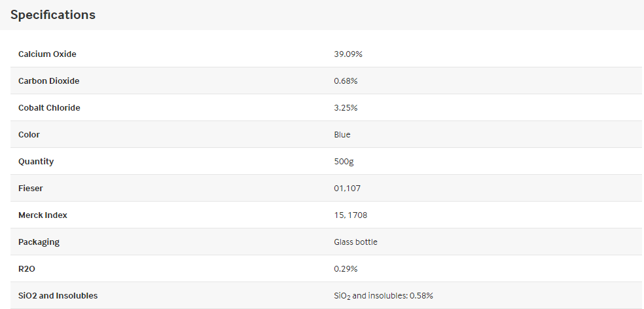The image size is (644, 309).
Task: Select the Carbon Dioxide row label
Action: (49, 81)
